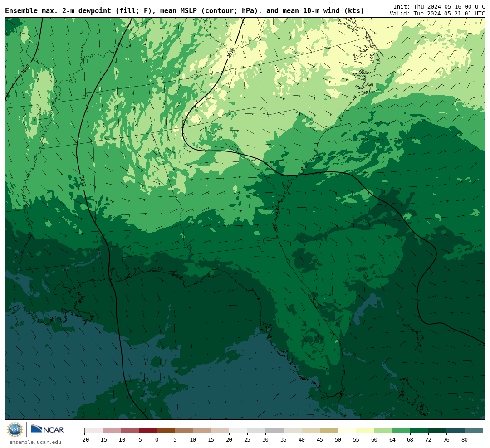Click the colorbar label −20
The image size is (490, 448).
click(x=84, y=439)
